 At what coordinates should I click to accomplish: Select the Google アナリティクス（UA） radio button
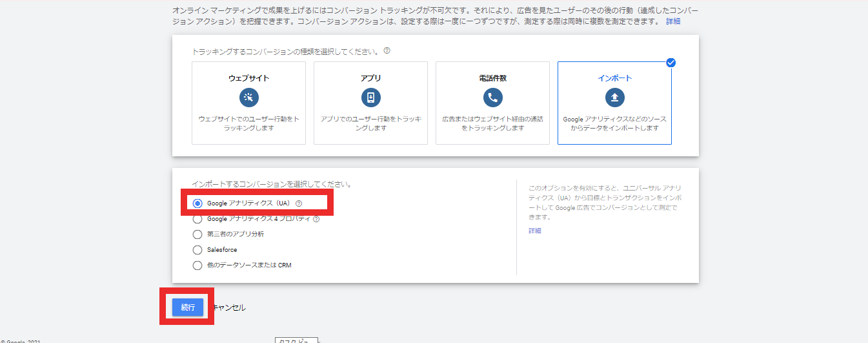pyautogui.click(x=197, y=203)
